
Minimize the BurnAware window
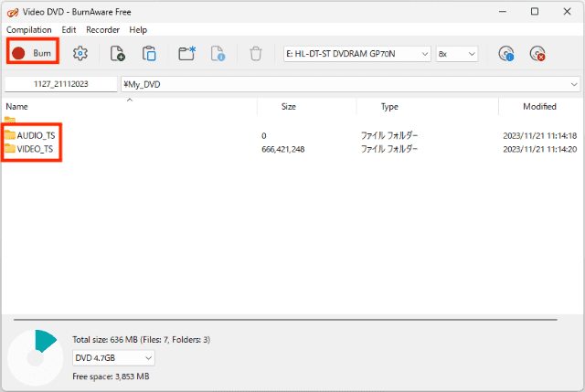coord(503,12)
